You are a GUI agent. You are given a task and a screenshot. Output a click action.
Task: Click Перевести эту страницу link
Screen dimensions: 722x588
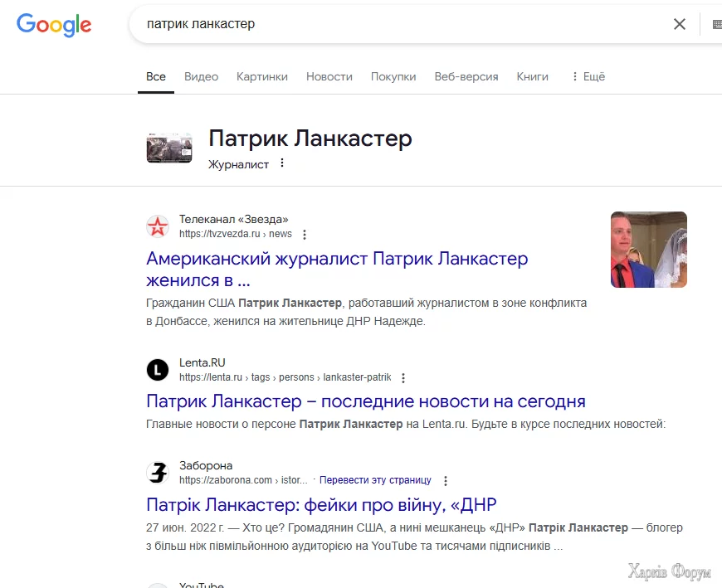click(375, 480)
